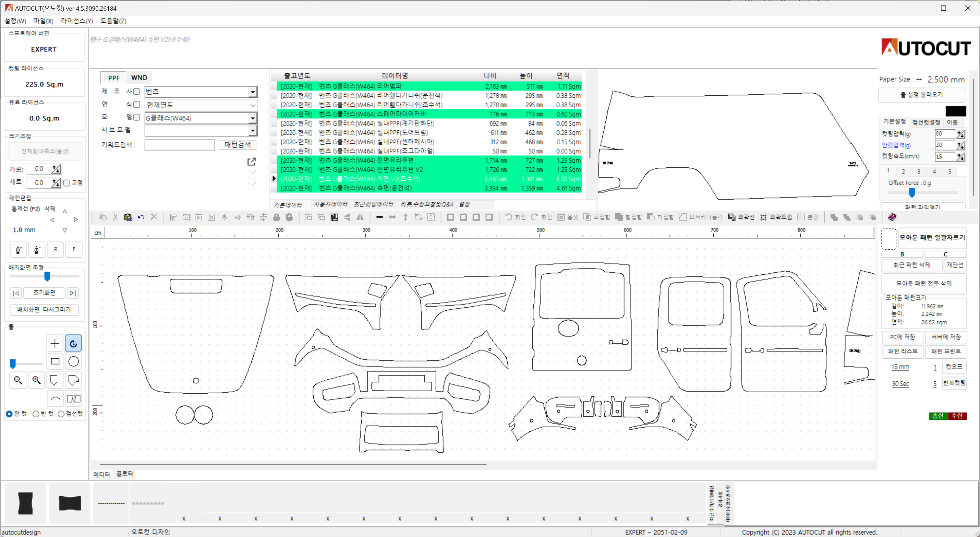The height and width of the screenshot is (537, 980).
Task: Click the 패턴검색 button
Action: 238,145
